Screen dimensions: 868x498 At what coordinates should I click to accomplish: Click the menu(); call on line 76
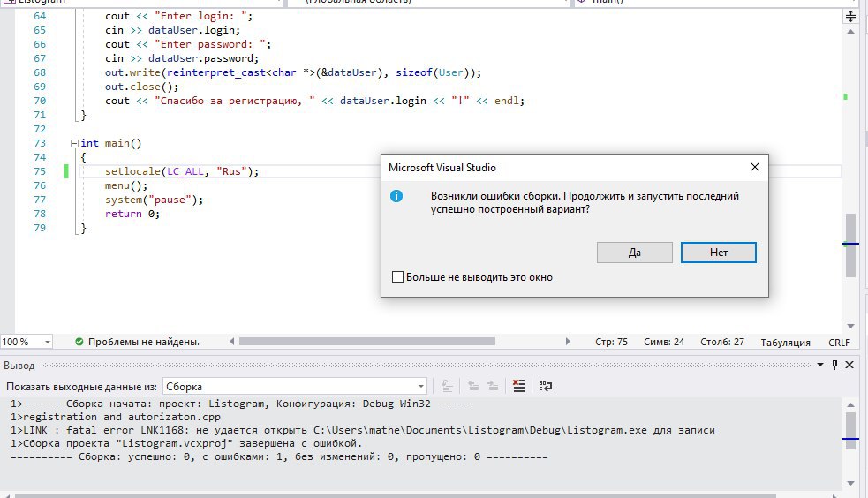click(x=126, y=185)
